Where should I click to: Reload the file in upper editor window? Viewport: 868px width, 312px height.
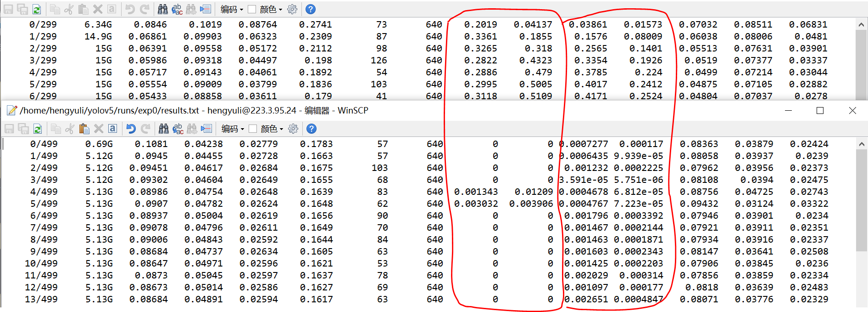point(37,9)
